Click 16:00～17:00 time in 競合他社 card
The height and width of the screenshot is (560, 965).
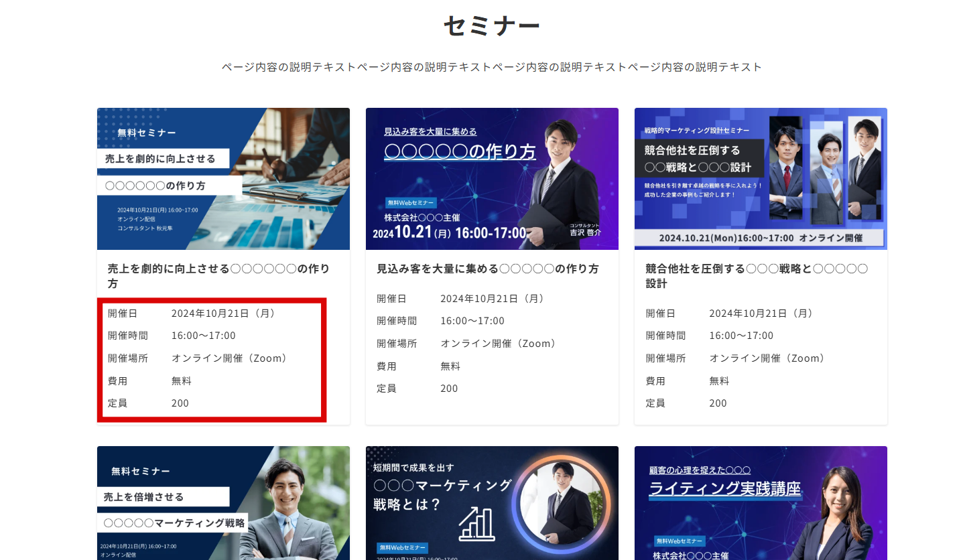point(741,336)
